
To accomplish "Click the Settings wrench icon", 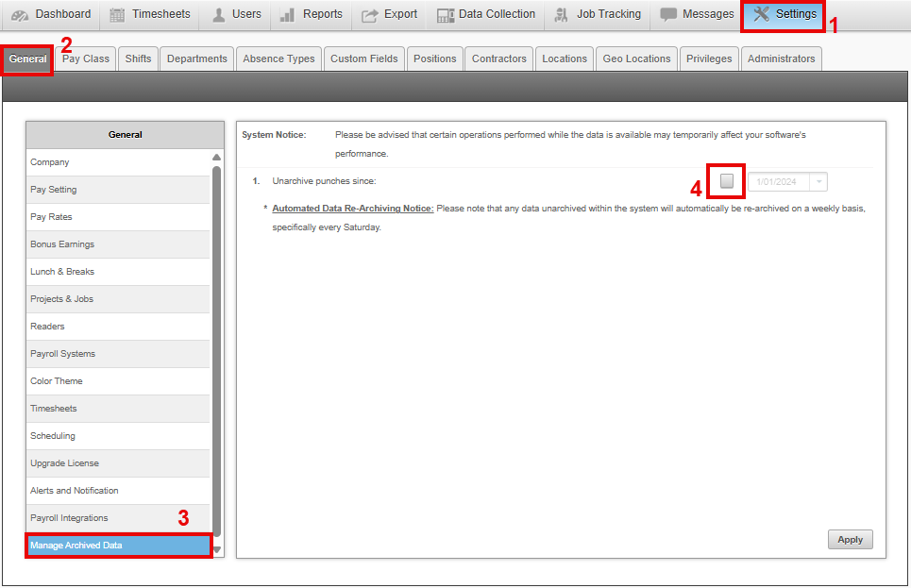I will (761, 14).
